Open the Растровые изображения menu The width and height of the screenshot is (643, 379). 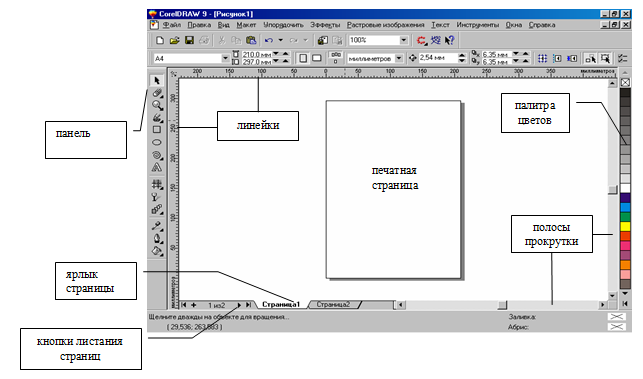point(385,25)
